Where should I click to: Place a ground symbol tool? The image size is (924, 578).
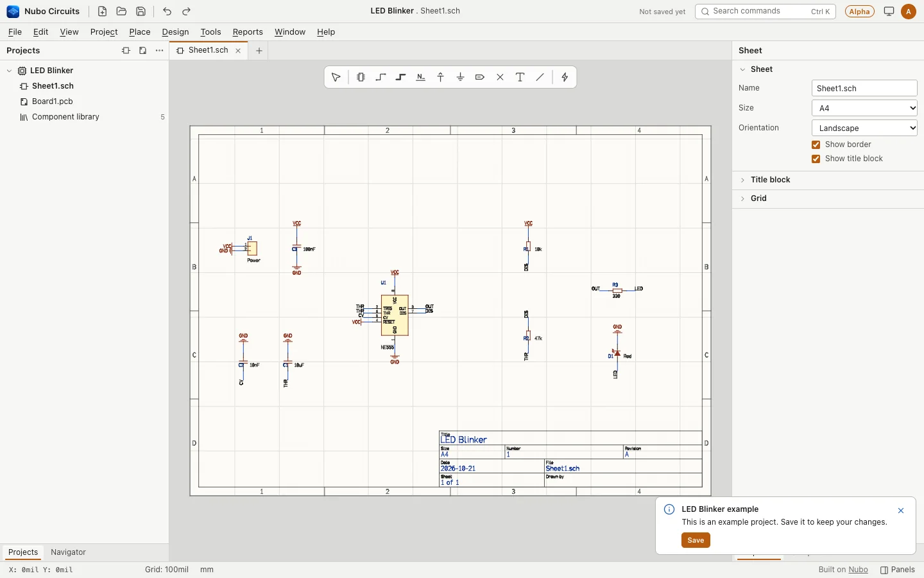tap(461, 77)
